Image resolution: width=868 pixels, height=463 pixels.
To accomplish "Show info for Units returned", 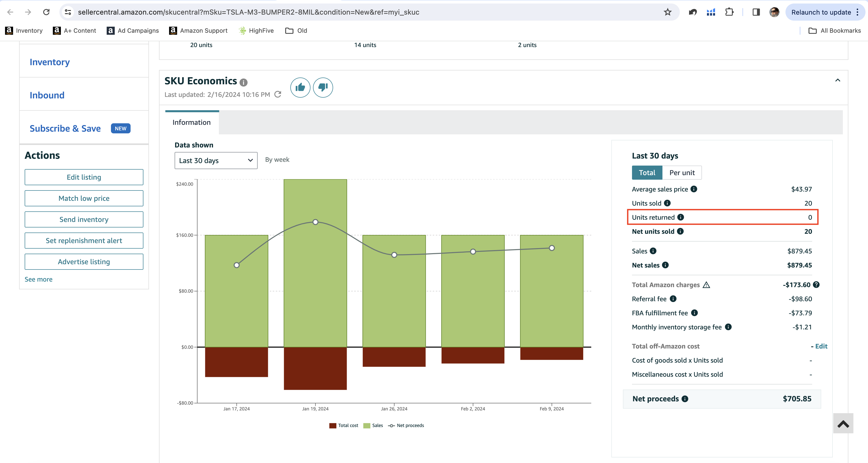I will (x=680, y=217).
